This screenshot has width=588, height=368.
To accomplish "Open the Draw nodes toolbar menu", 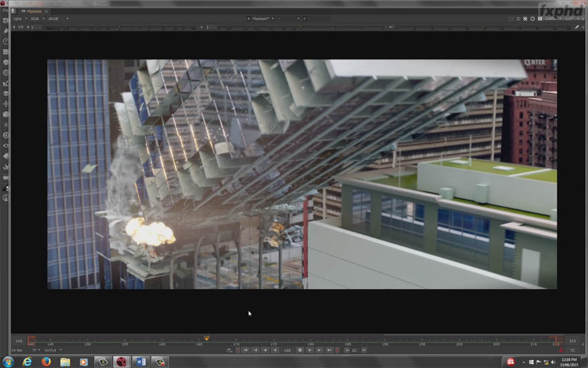I will [x=5, y=31].
